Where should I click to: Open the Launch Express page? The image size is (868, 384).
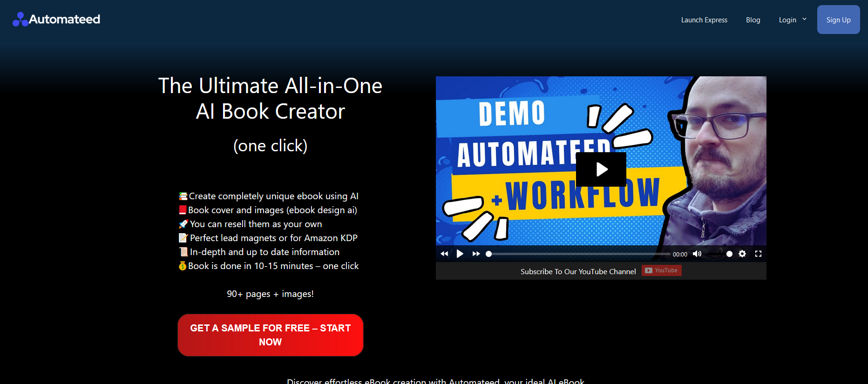pyautogui.click(x=704, y=20)
